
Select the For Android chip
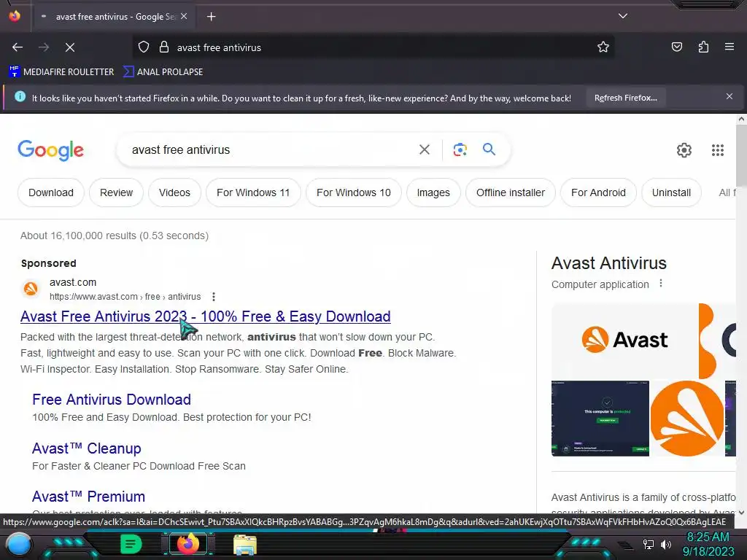click(598, 192)
